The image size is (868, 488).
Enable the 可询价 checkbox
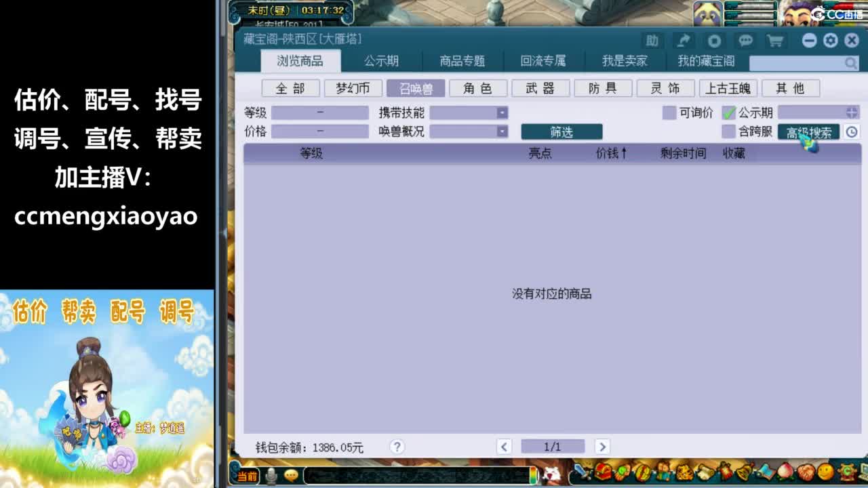(669, 113)
